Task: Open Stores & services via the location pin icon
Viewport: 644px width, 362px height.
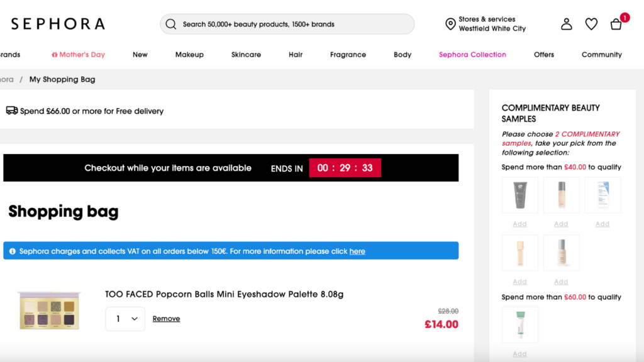Action: point(450,24)
